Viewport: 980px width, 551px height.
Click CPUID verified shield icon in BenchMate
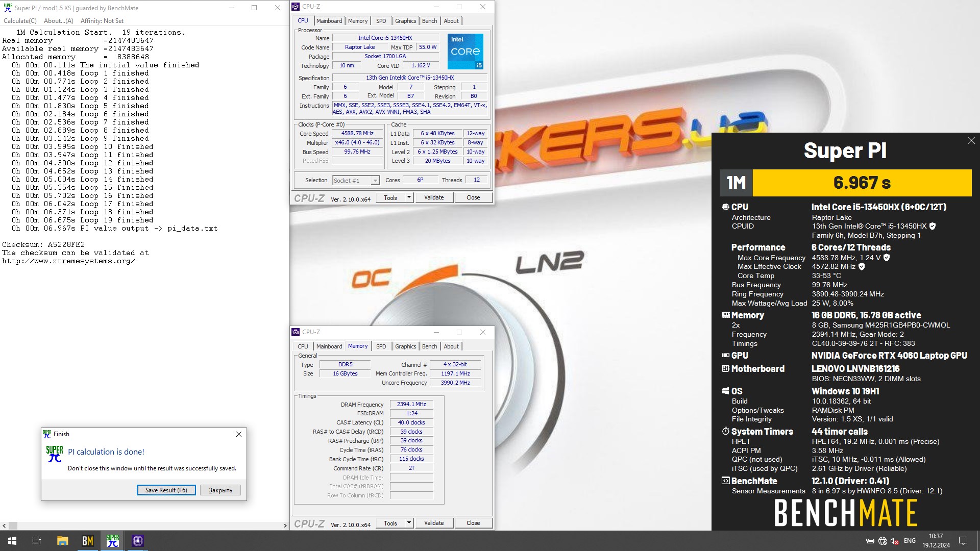pyautogui.click(x=933, y=226)
